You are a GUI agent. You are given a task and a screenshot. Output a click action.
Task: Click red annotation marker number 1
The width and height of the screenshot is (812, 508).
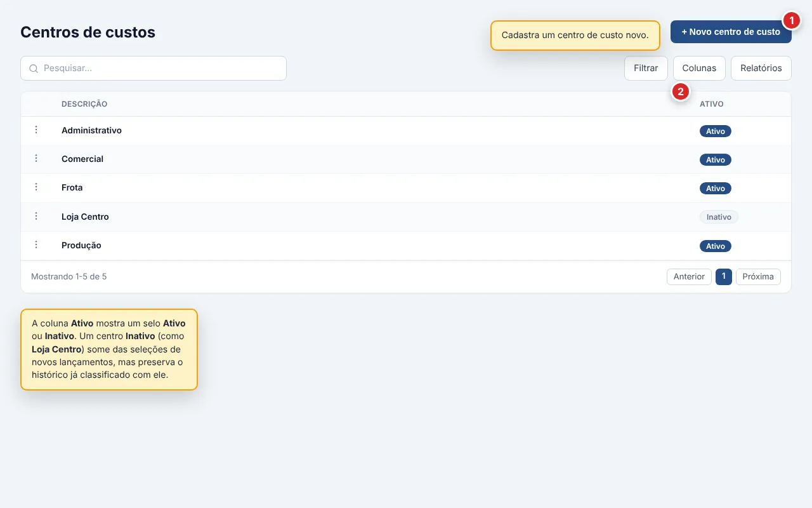tap(791, 20)
